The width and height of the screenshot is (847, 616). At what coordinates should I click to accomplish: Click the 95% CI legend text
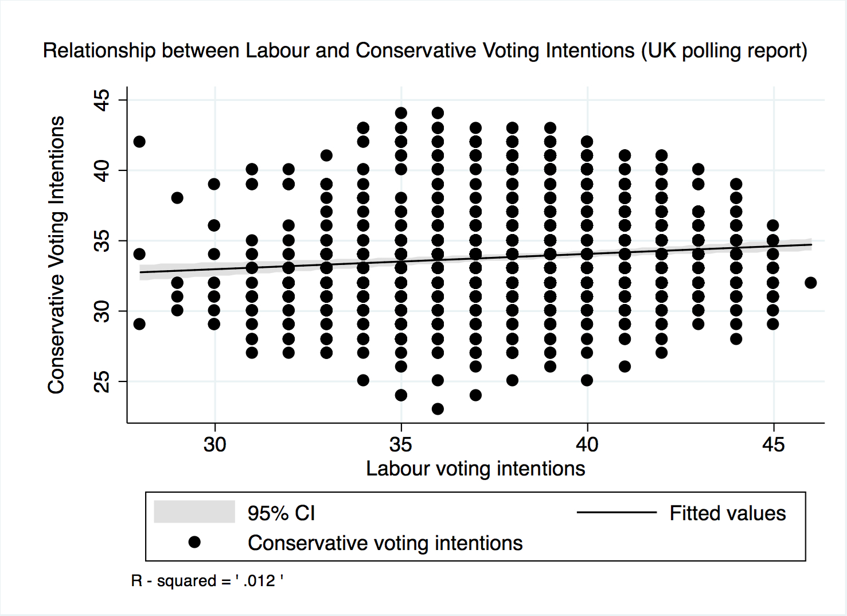click(281, 513)
